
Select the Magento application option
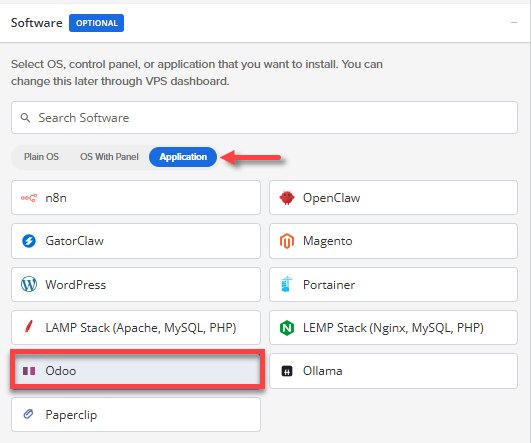(x=393, y=241)
